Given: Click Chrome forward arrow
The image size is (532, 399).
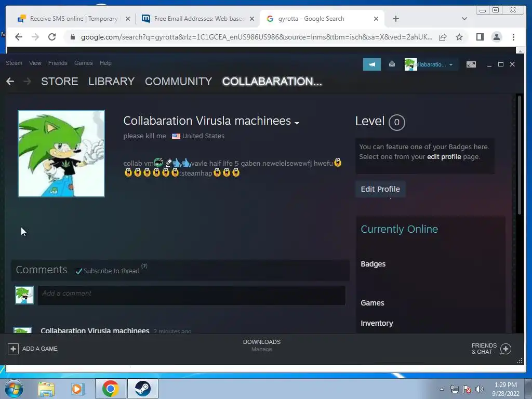Looking at the screenshot, I should pos(35,37).
